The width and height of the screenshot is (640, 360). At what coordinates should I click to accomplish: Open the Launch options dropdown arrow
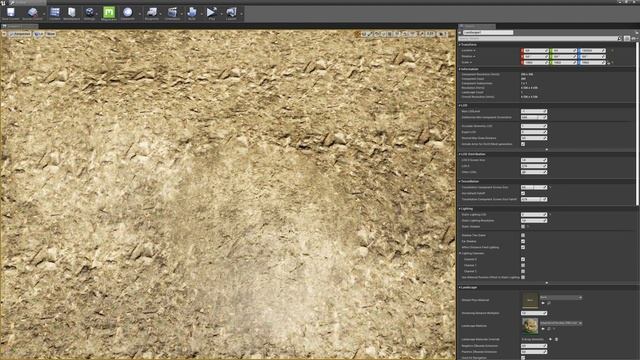coord(241,13)
